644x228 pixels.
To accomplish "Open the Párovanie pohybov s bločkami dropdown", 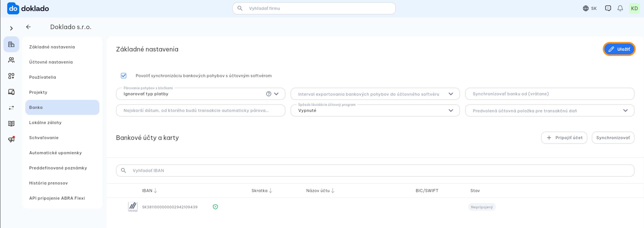I will tap(201, 94).
